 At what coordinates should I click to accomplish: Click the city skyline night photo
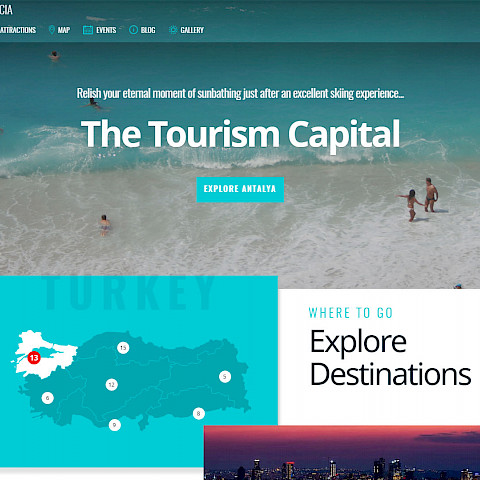[342, 453]
